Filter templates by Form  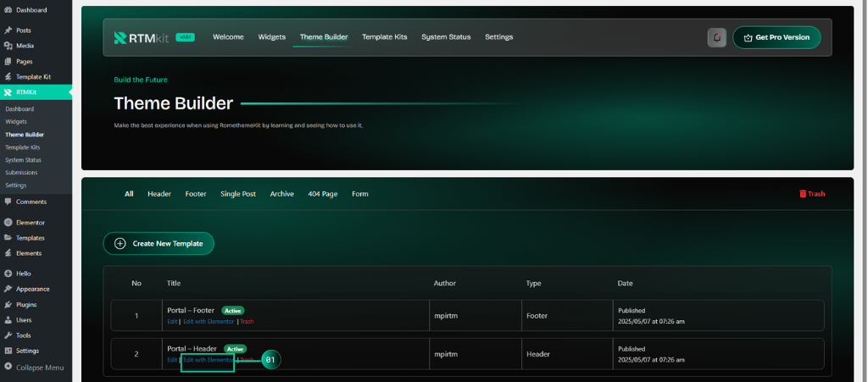[x=359, y=194]
